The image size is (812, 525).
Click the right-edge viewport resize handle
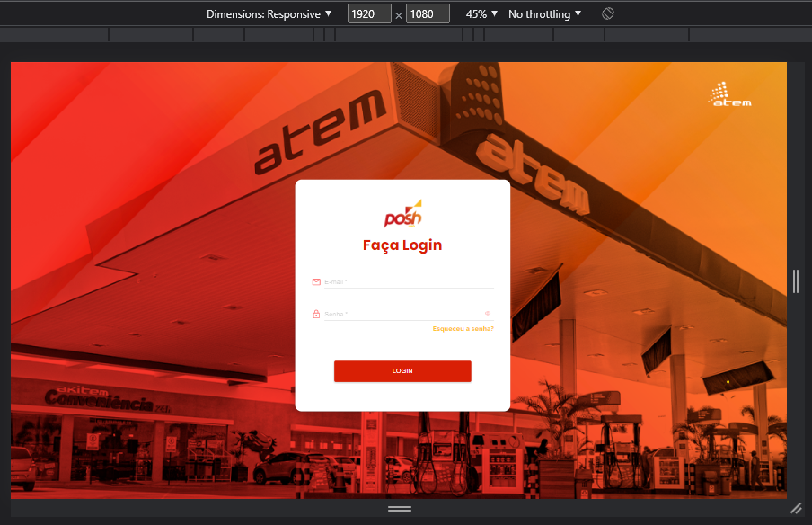coord(796,281)
